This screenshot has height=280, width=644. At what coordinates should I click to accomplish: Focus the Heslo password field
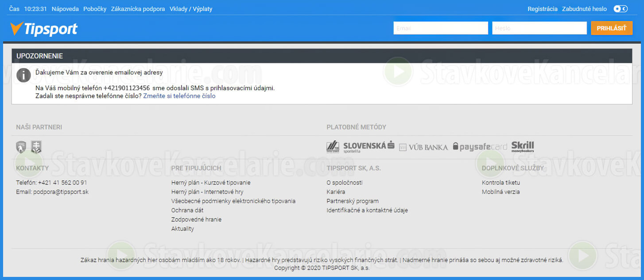click(x=539, y=28)
